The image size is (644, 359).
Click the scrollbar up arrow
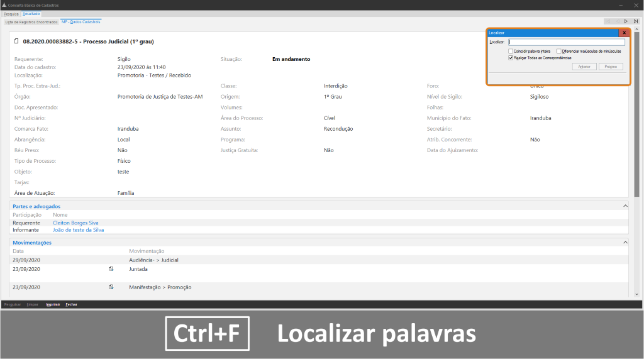636,29
